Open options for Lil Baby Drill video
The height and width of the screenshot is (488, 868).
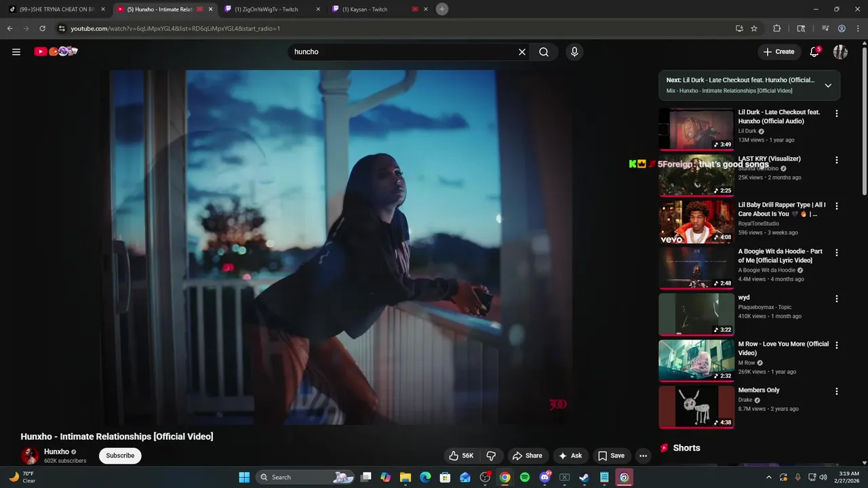836,206
